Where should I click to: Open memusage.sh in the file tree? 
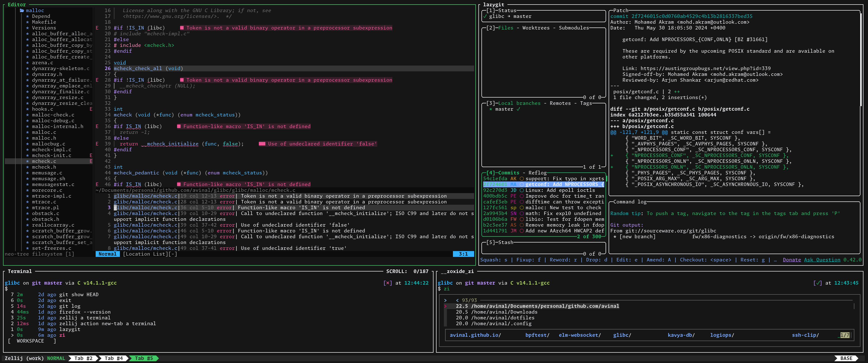(x=48, y=179)
